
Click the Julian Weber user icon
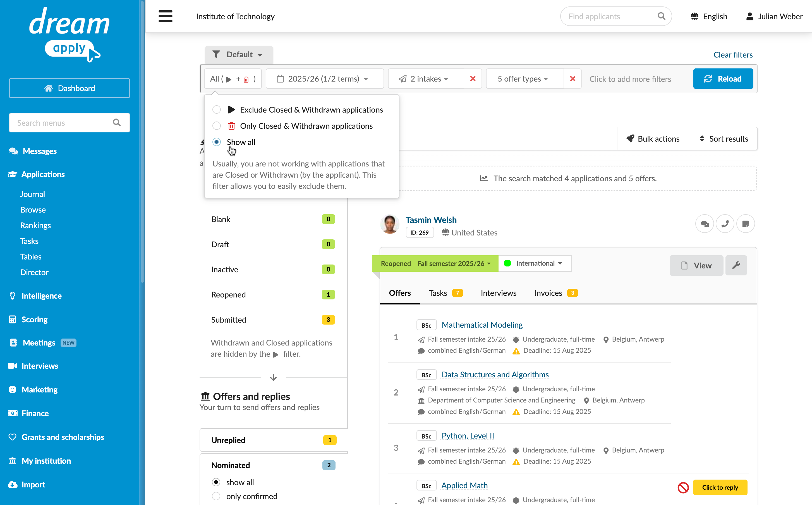[x=749, y=16]
